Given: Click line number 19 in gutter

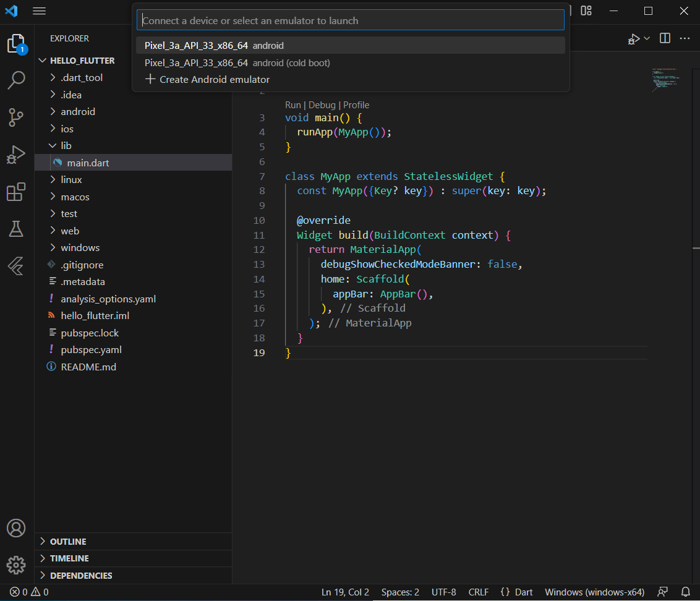Looking at the screenshot, I should click(259, 352).
